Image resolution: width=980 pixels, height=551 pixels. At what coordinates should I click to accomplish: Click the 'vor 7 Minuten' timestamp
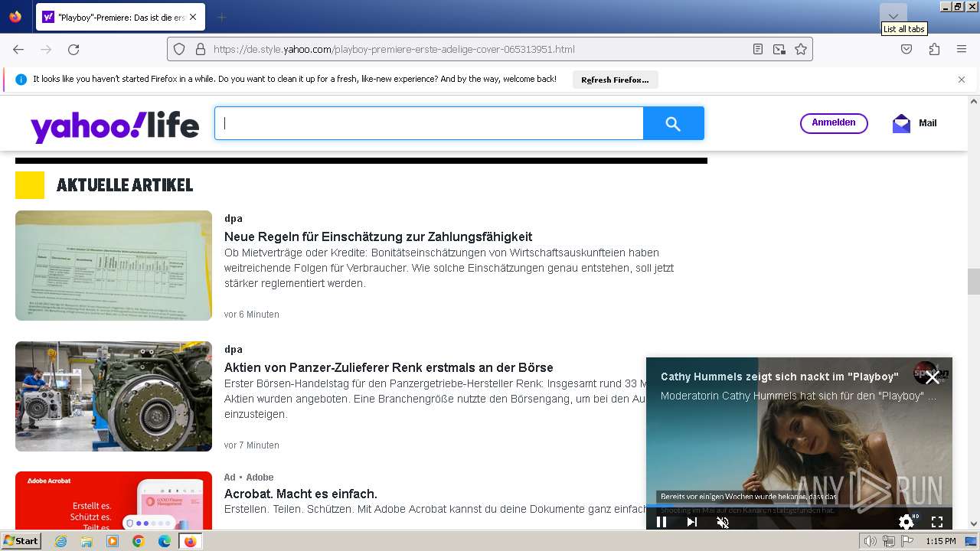252,445
